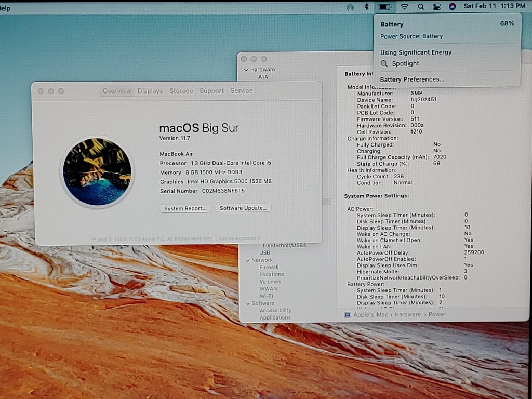The image size is (532, 399).
Task: Switch to the Storage tab
Action: pyautogui.click(x=181, y=91)
